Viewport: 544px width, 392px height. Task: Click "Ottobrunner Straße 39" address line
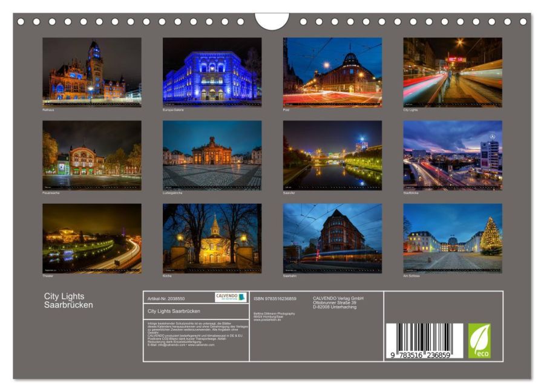click(x=335, y=303)
